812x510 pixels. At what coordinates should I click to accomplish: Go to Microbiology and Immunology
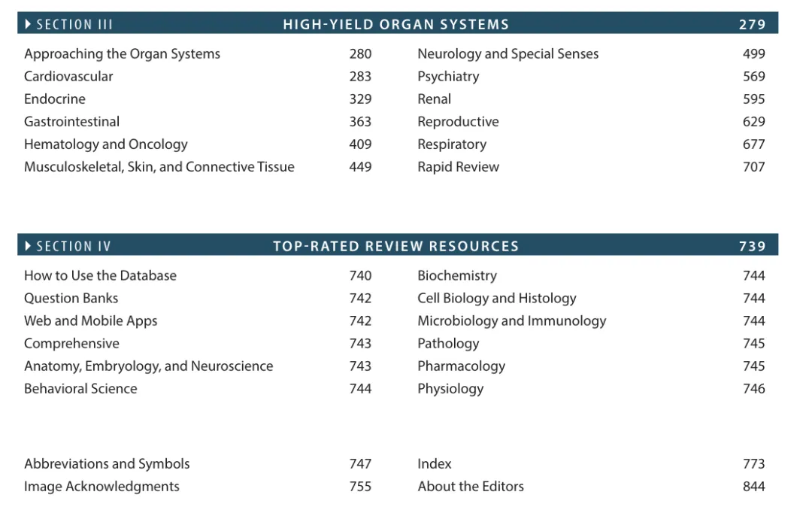tap(512, 321)
